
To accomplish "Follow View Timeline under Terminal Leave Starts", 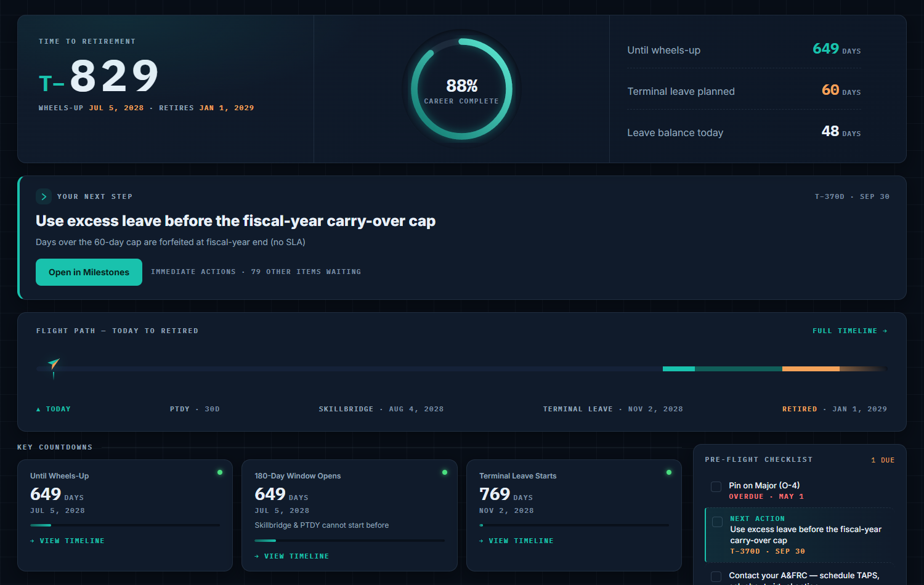I will coord(516,541).
